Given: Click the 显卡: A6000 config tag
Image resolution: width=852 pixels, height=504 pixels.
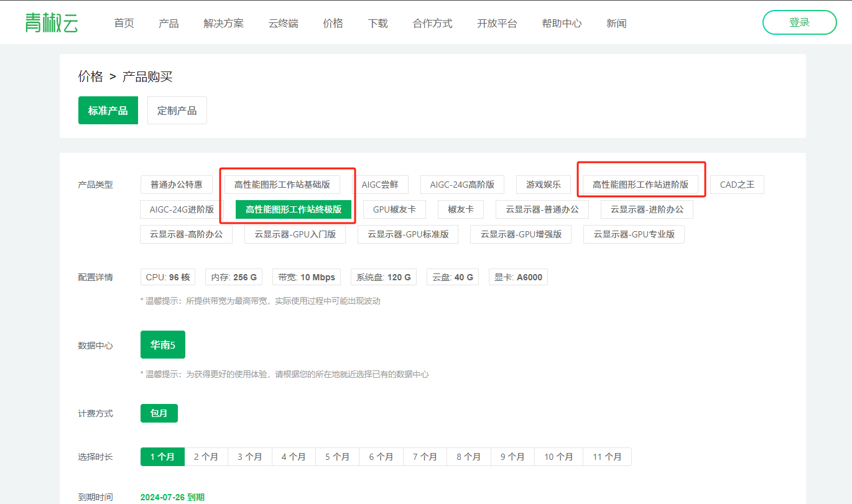Looking at the screenshot, I should pos(518,277).
